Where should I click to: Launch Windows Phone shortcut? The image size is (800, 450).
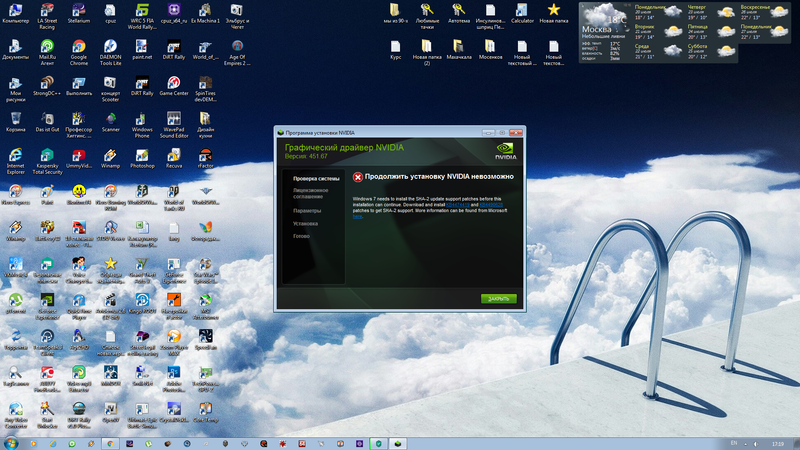(142, 126)
